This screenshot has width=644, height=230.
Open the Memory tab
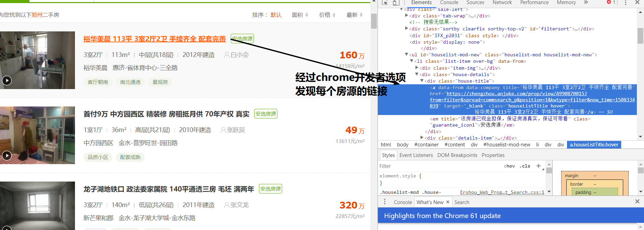pyautogui.click(x=566, y=2)
